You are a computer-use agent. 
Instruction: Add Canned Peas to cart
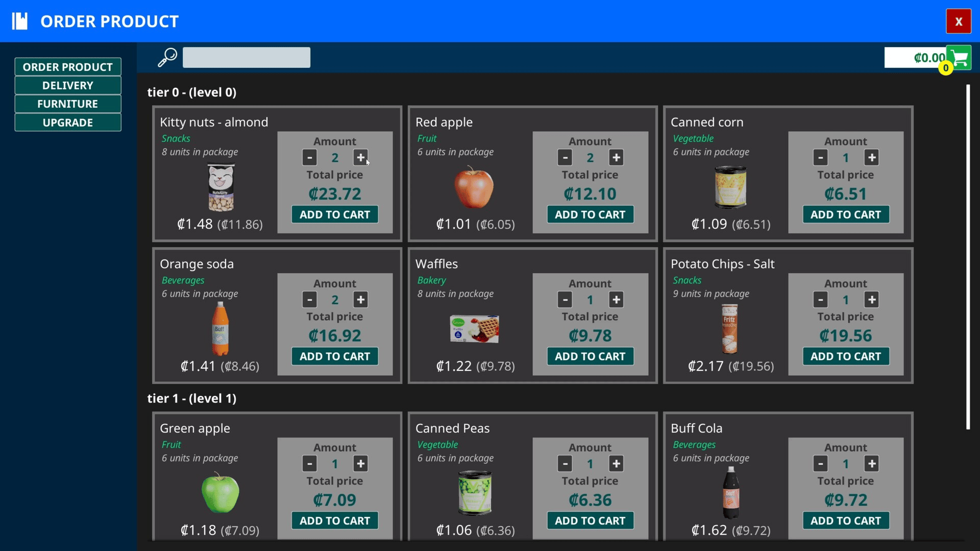point(590,521)
